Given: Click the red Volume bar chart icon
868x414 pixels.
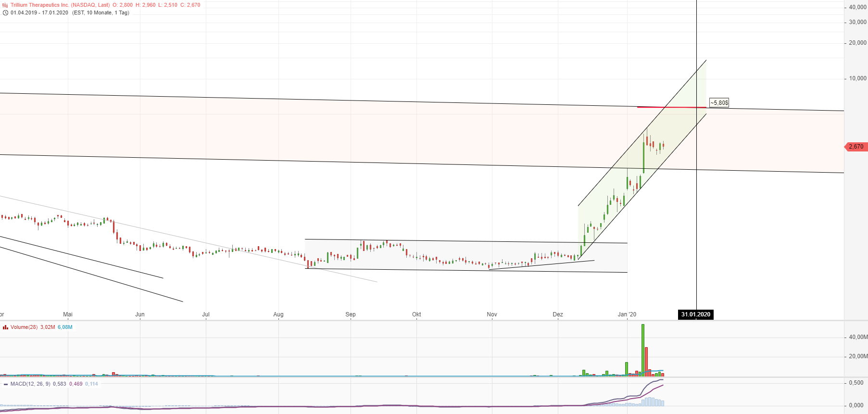Looking at the screenshot, I should point(5,327).
